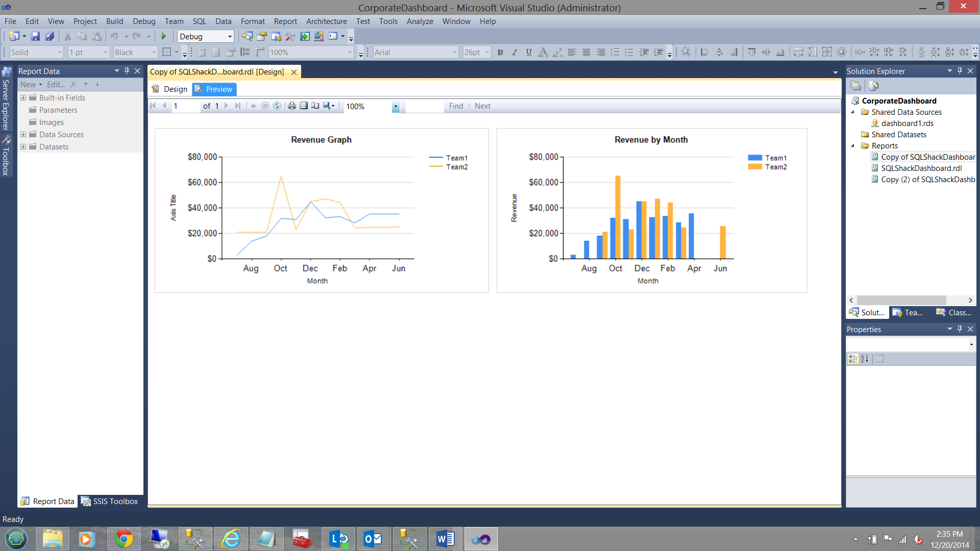Open the Debug configuration dropdown
980x551 pixels.
[230, 37]
